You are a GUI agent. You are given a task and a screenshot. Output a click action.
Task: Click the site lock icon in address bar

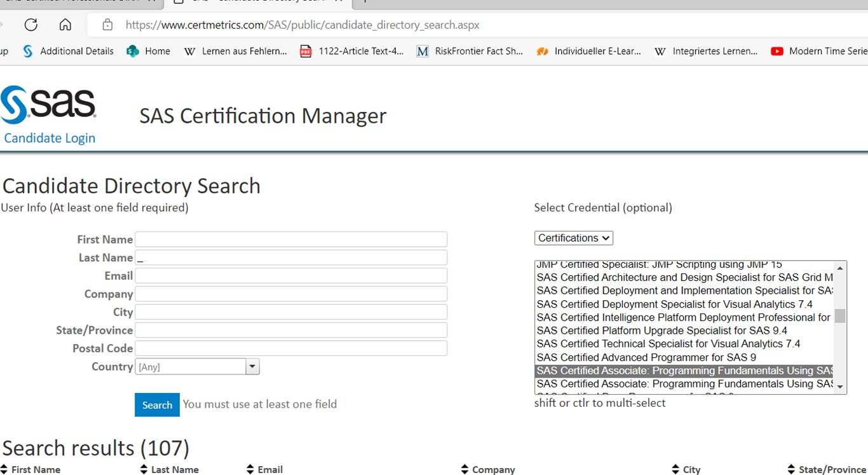(107, 25)
